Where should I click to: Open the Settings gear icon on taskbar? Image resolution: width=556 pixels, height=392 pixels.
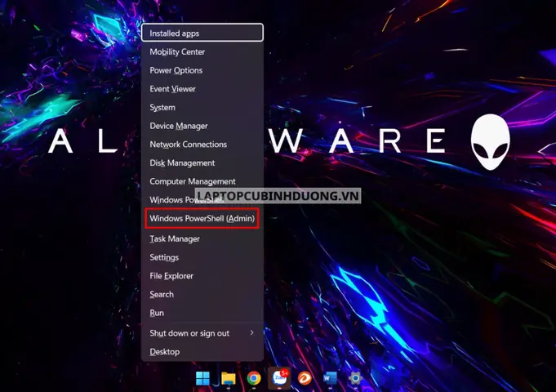[355, 378]
